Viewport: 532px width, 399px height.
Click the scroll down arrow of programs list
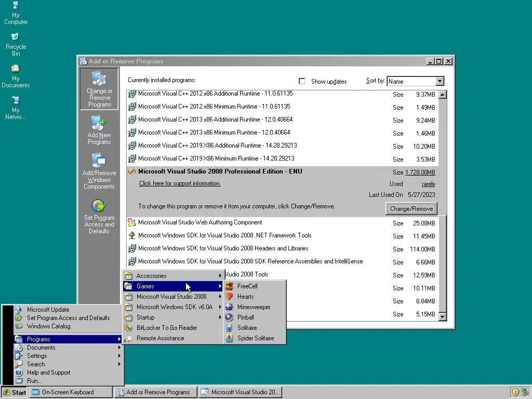coord(443,316)
